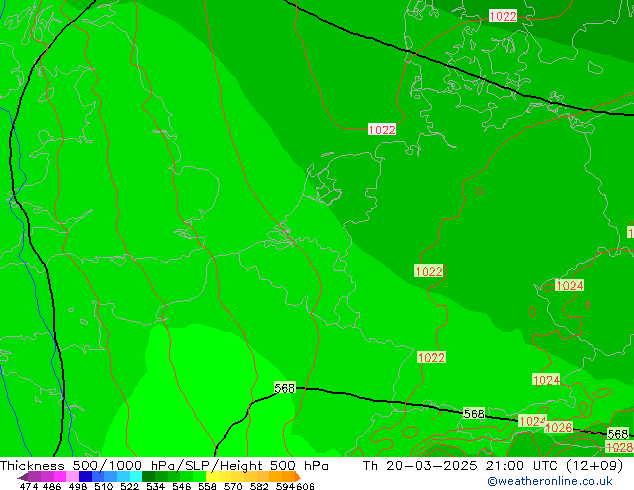Click the legend value 558

207,486
